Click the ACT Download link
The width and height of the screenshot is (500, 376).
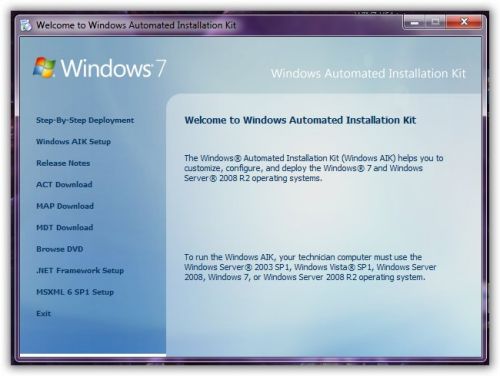[x=64, y=185]
